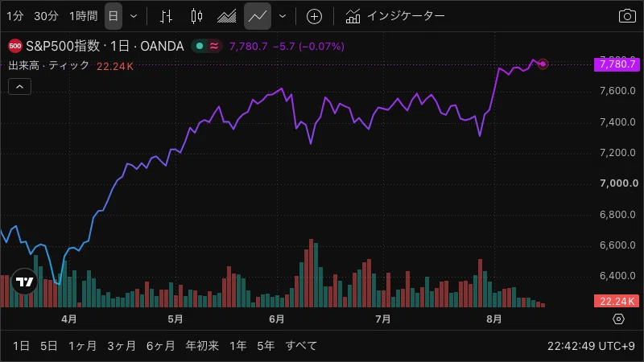The width and height of the screenshot is (644, 362).
Task: Set range to 6ヶ月
Action: click(x=160, y=346)
